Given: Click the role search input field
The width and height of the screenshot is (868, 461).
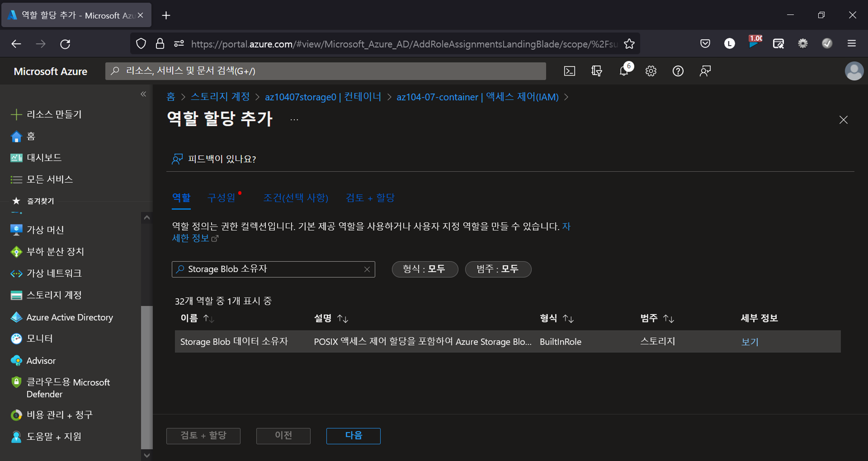Looking at the screenshot, I should point(273,269).
